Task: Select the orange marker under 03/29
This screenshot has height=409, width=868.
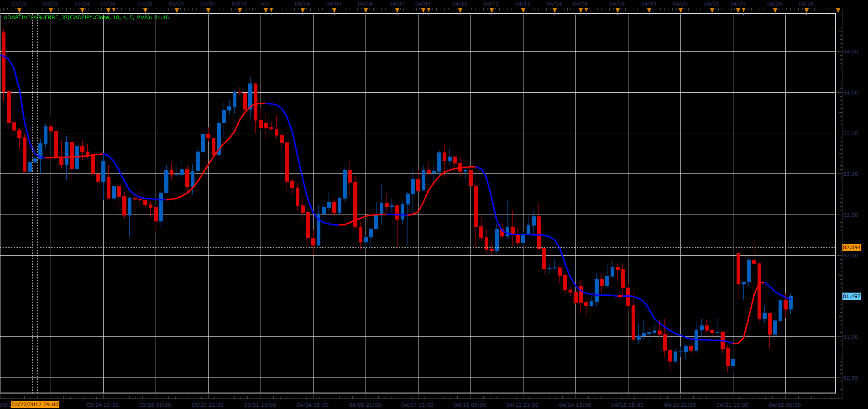Action: coord(177,10)
